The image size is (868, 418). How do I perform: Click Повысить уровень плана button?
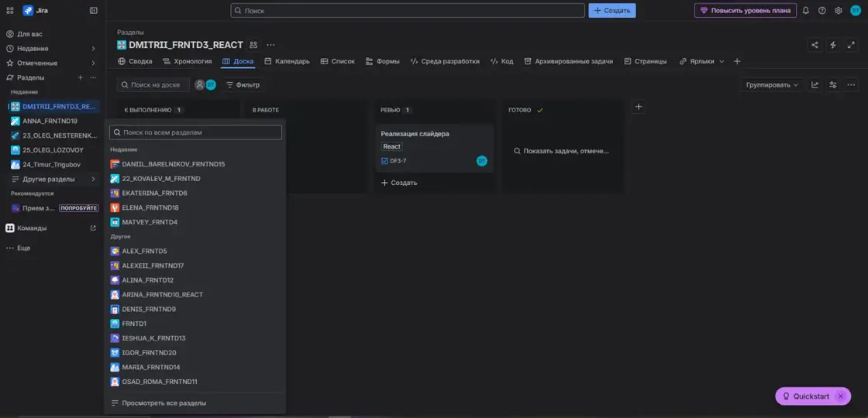tap(745, 11)
